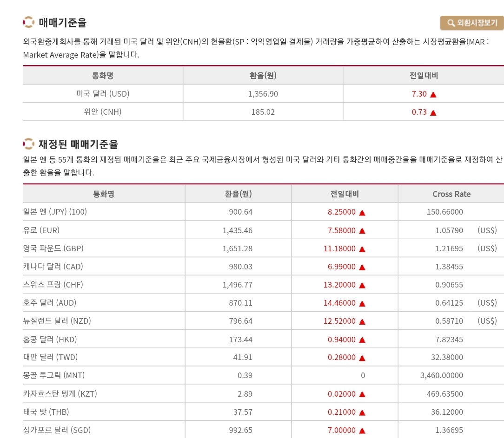Click the up arrow beside 7.00000
This screenshot has height=438, width=504.
click(362, 431)
